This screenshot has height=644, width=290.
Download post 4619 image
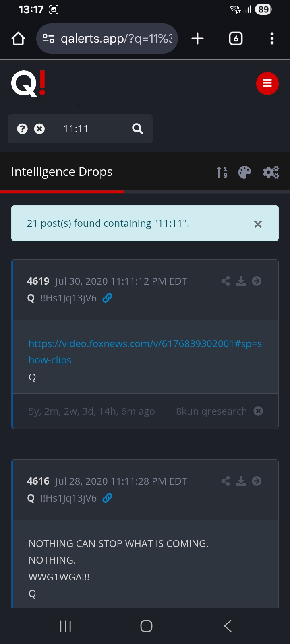point(241,281)
